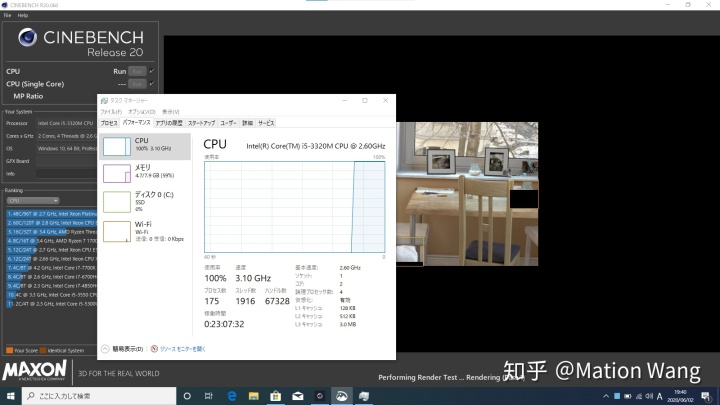Open Microsoft Store from taskbar
Image resolution: width=720 pixels, height=405 pixels.
point(276,396)
